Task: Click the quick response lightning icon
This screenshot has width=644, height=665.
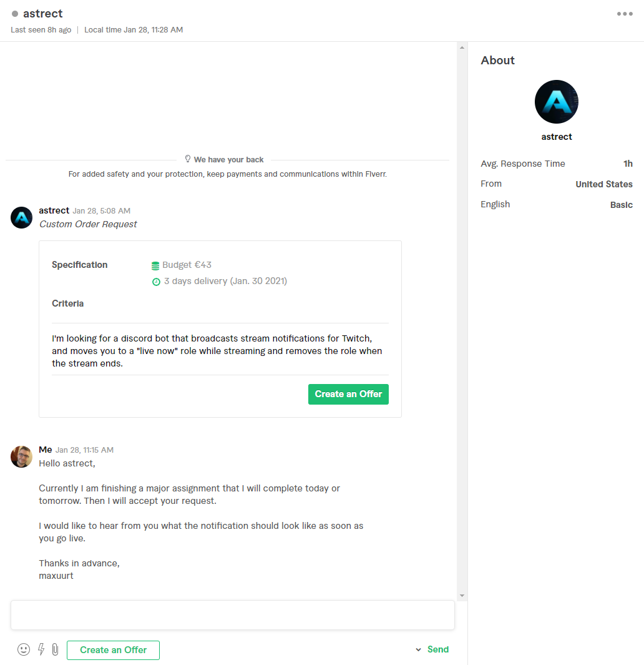Action: [41, 649]
